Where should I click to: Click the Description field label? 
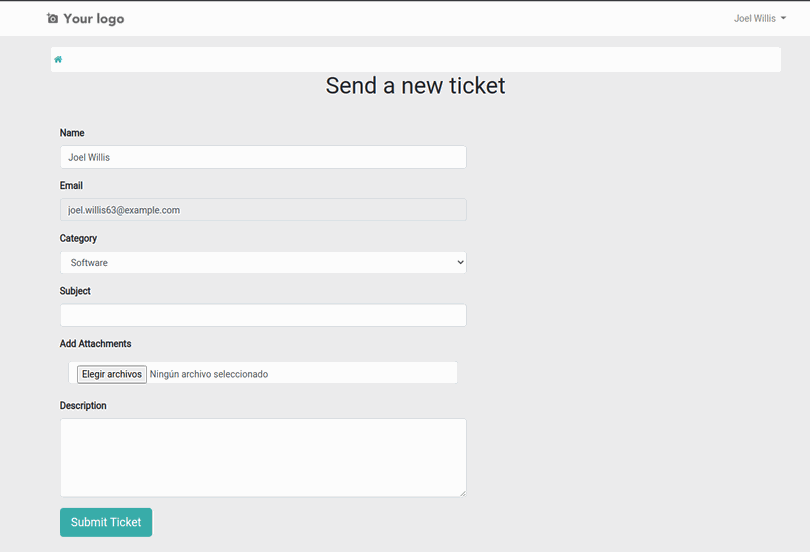(x=83, y=405)
